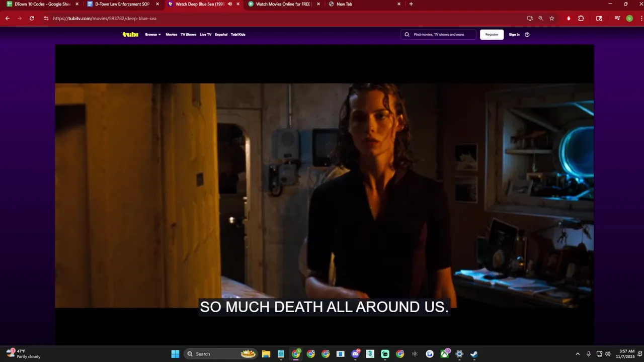Open the volume tray icon

608,354
